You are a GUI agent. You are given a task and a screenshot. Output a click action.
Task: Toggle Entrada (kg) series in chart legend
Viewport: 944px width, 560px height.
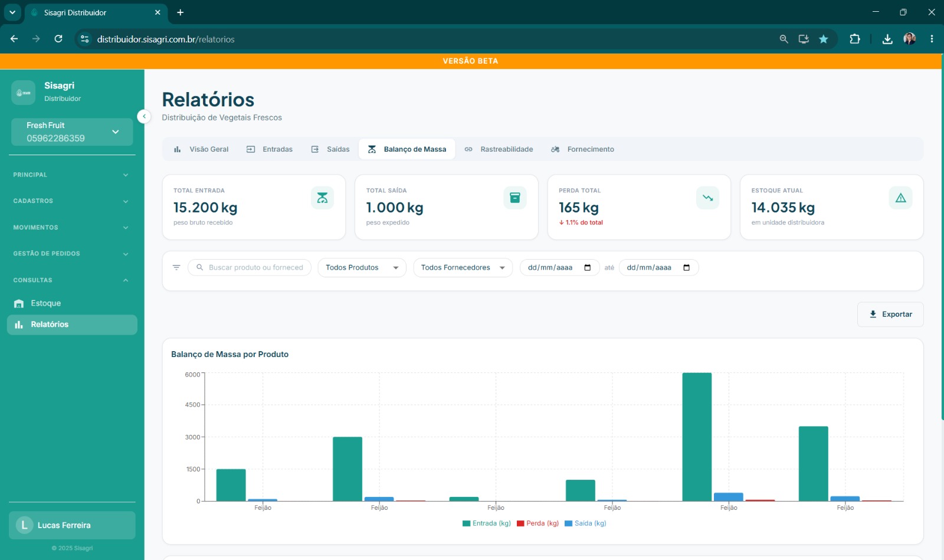coord(487,523)
